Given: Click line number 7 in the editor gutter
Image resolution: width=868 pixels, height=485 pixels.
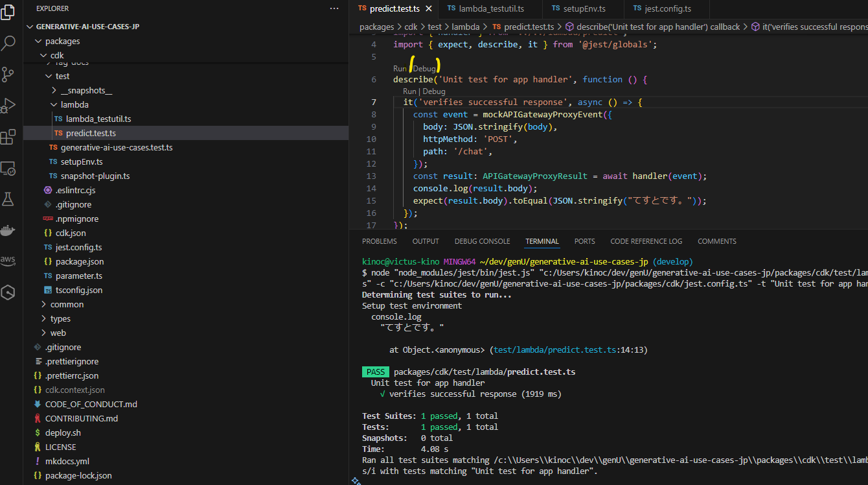Looking at the screenshot, I should (374, 102).
